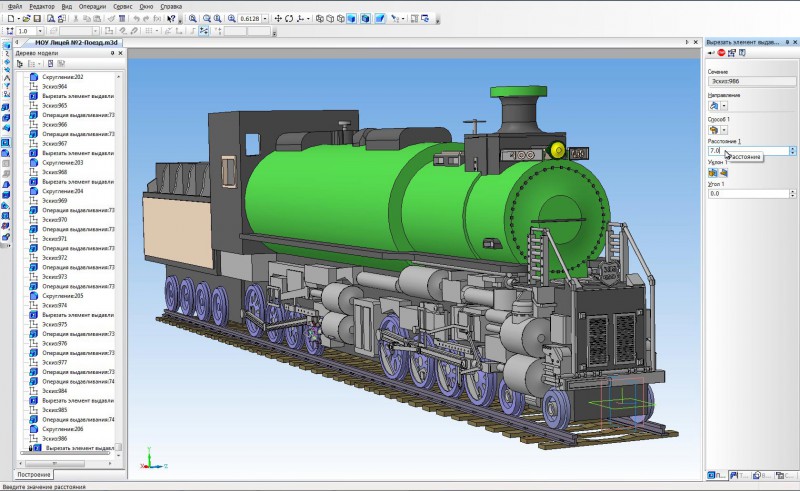Open the zoom scale 0.6128 dropdown
The image size is (800, 491).
(267, 18)
